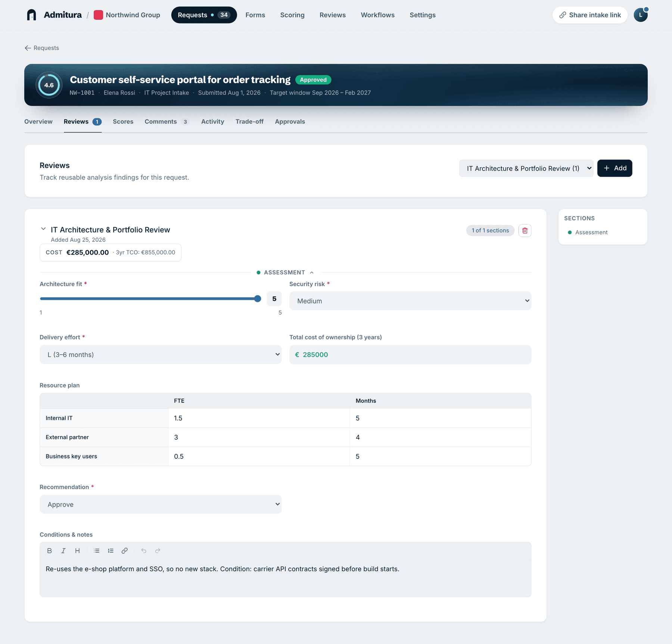Screen dimensions: 672x644
Task: Undo last edit in notes editor
Action: 144,551
